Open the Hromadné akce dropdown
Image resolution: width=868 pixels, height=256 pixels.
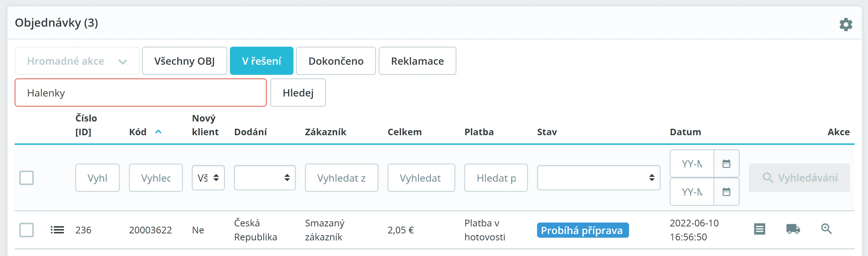[x=77, y=61]
